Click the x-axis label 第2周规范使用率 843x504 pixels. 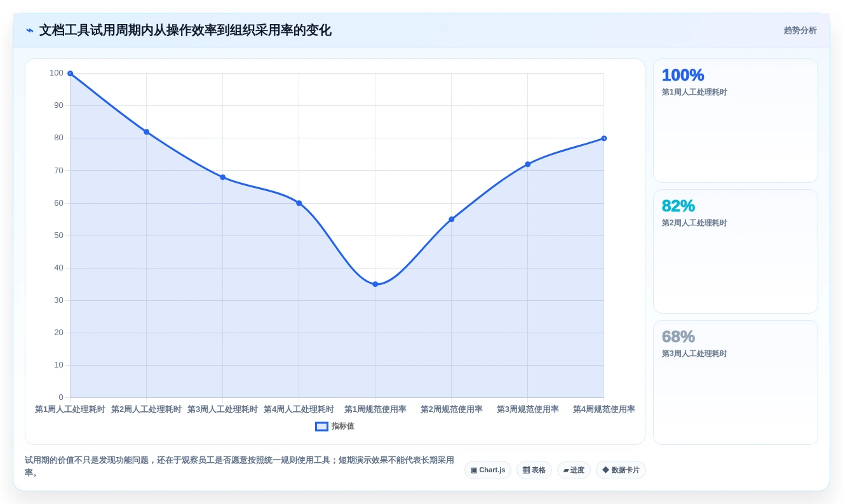pos(451,409)
